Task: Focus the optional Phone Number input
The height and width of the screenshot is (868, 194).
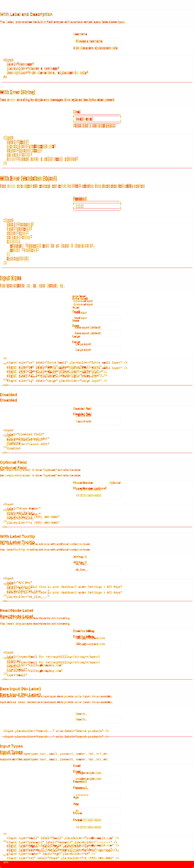Action: [97, 495]
